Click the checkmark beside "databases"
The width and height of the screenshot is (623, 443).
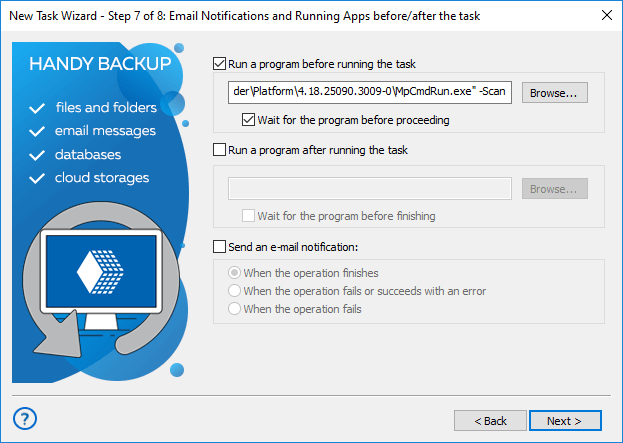(38, 155)
